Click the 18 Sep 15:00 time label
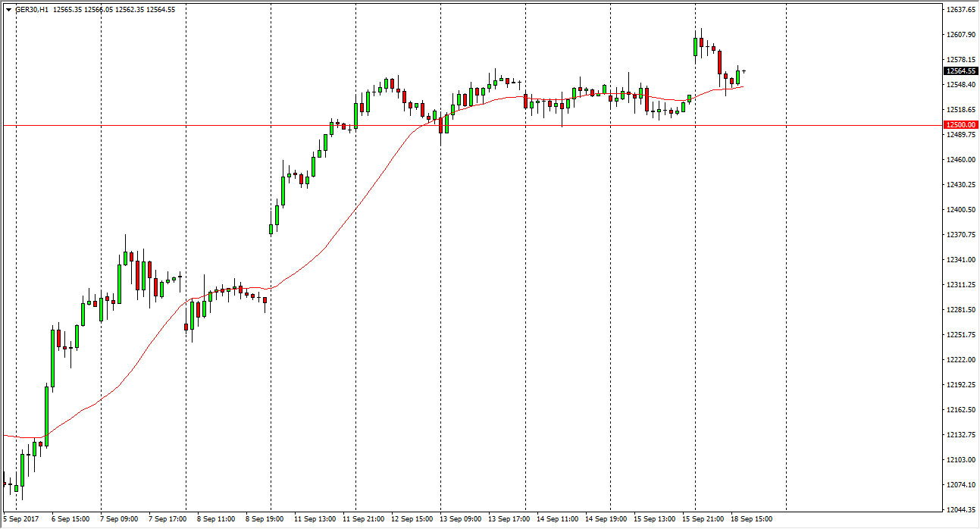Image resolution: width=980 pixels, height=529 pixels. pyautogui.click(x=751, y=519)
